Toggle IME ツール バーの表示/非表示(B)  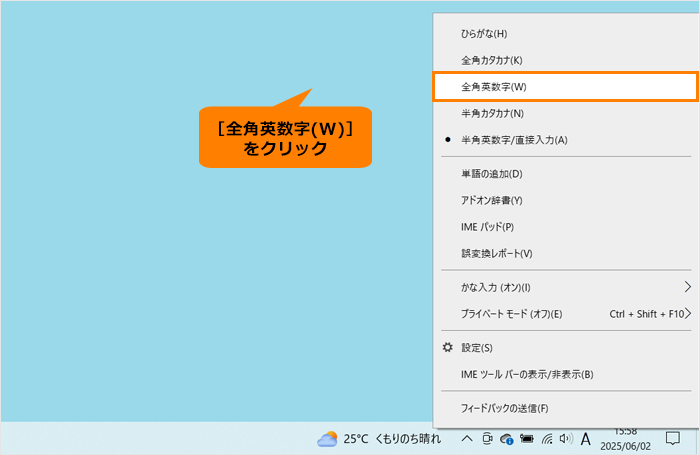pyautogui.click(x=566, y=374)
